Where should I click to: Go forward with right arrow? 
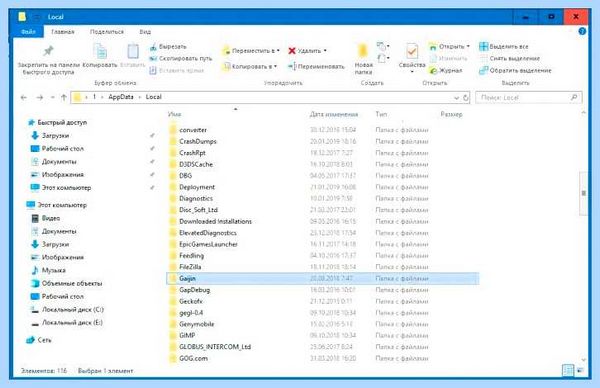[x=40, y=98]
